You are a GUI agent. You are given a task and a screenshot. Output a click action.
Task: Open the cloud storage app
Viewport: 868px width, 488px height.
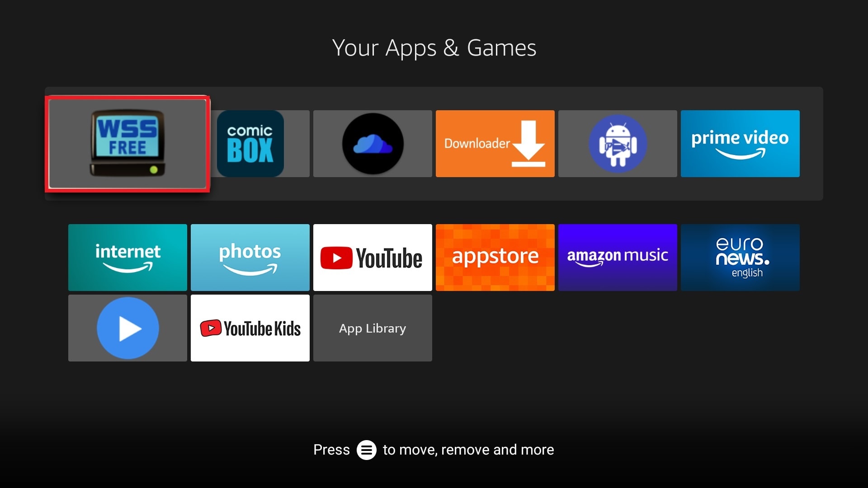click(373, 144)
